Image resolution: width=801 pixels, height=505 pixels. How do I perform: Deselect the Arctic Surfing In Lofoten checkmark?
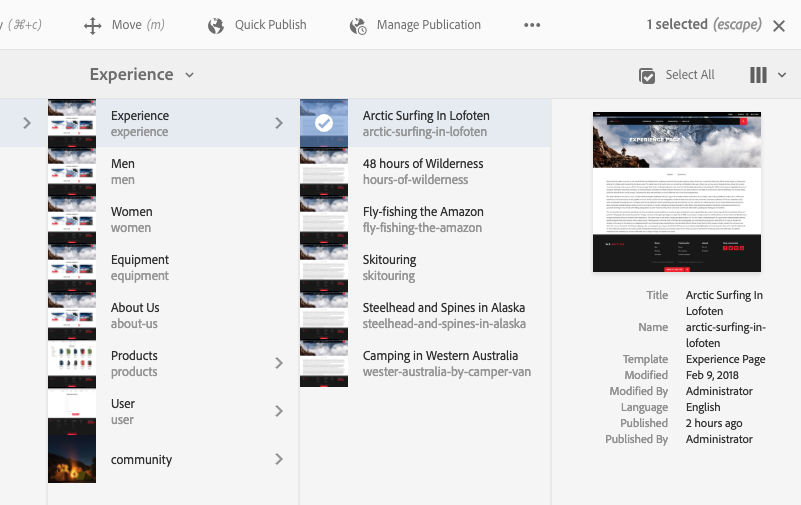coord(324,123)
